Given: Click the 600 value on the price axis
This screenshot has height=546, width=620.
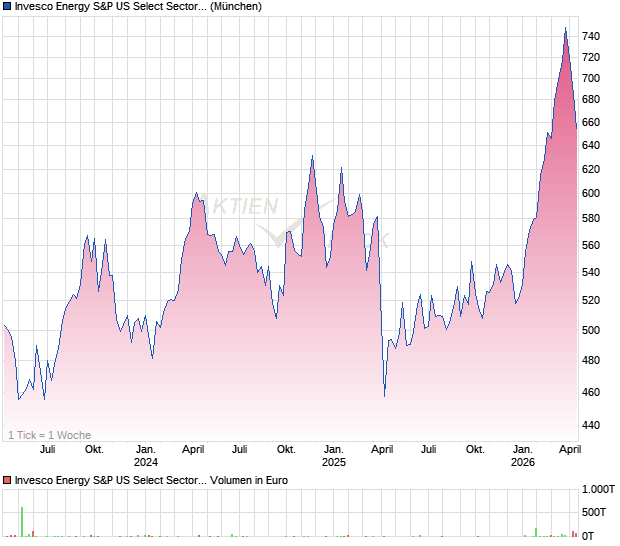Looking at the screenshot, I should click(x=591, y=194).
